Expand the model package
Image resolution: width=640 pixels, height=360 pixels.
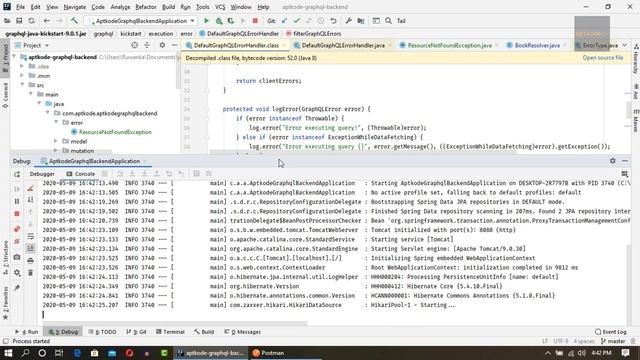click(x=56, y=141)
